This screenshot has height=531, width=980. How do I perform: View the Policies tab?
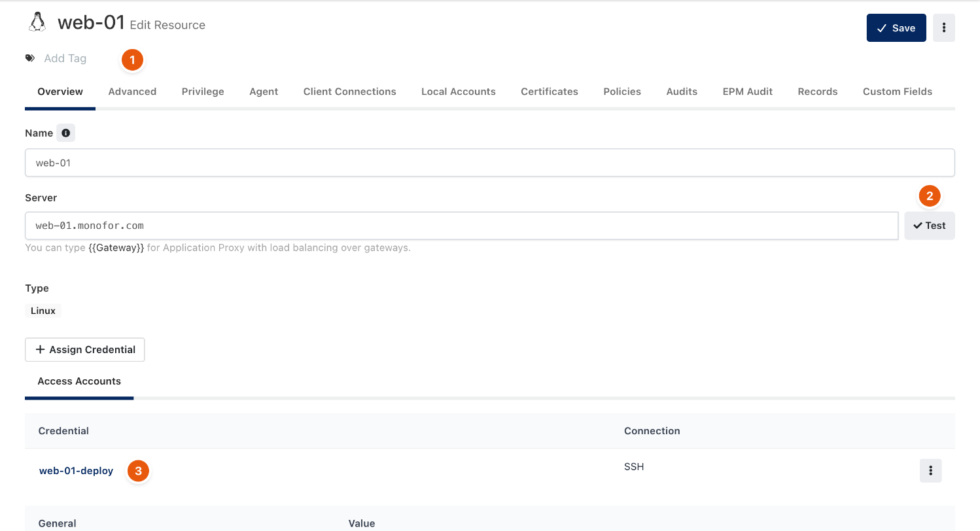coord(622,92)
